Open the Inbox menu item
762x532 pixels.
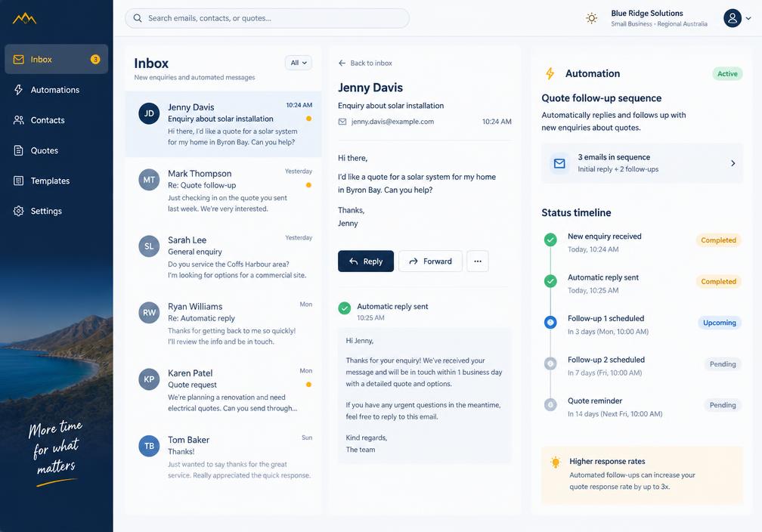[57, 59]
